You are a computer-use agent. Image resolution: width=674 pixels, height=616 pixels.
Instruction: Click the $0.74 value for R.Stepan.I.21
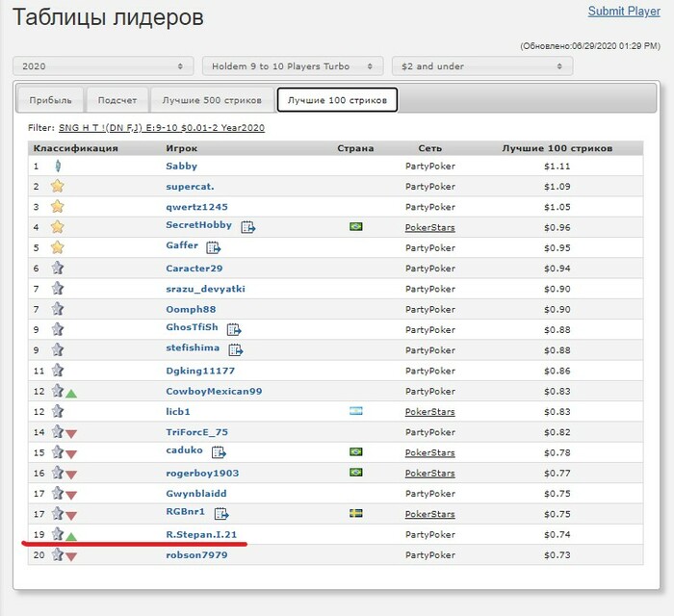(557, 534)
